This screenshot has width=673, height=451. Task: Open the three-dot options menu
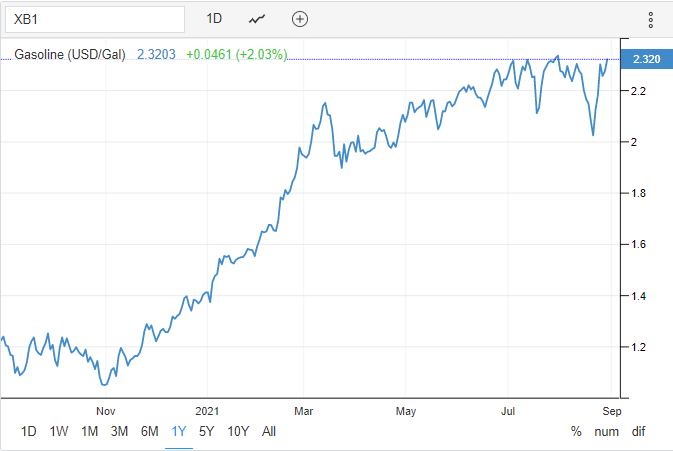click(x=650, y=19)
